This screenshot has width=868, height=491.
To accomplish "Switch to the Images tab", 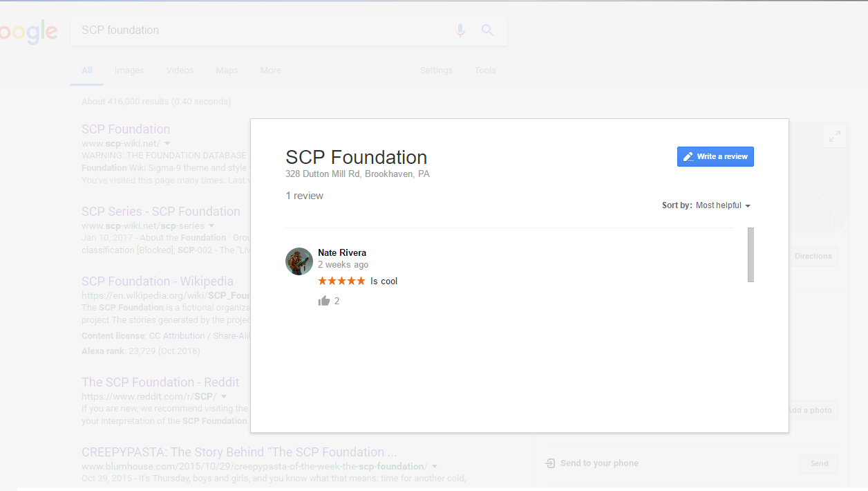I will (x=129, y=71).
